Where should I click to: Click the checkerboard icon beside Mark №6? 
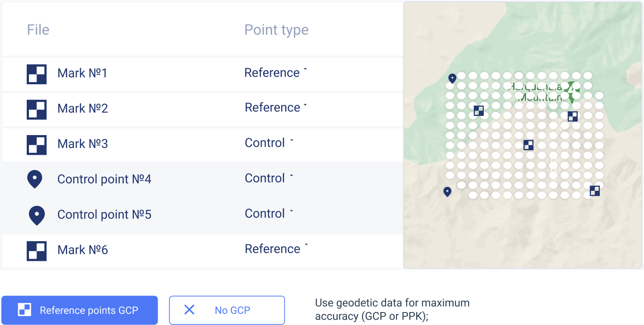pyautogui.click(x=37, y=251)
